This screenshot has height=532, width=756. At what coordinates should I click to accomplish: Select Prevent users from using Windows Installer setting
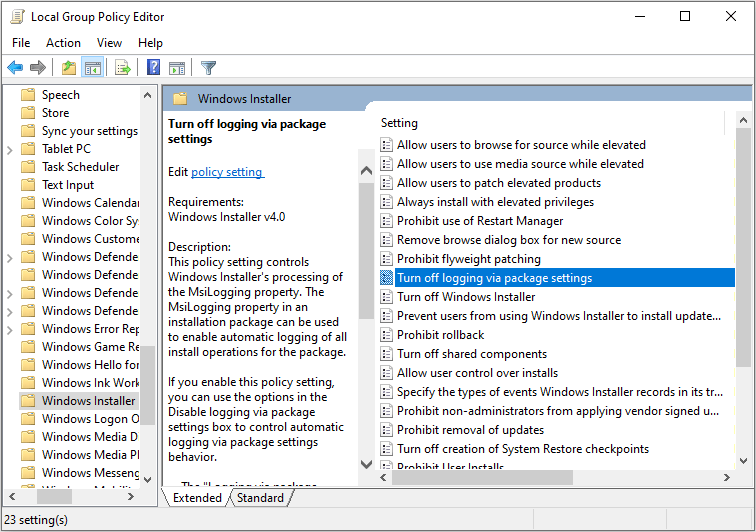(x=559, y=316)
